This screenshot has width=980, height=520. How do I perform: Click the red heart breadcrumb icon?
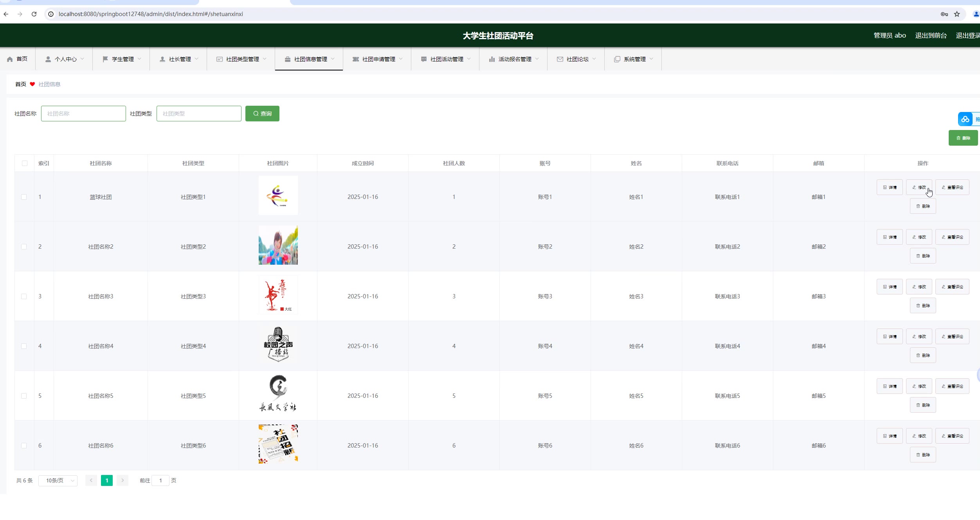pyautogui.click(x=32, y=84)
